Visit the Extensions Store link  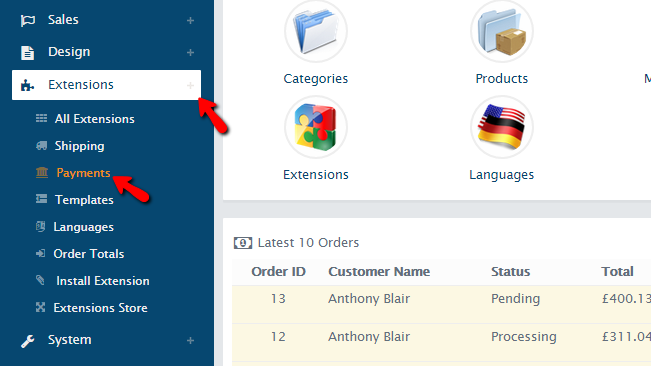click(100, 308)
